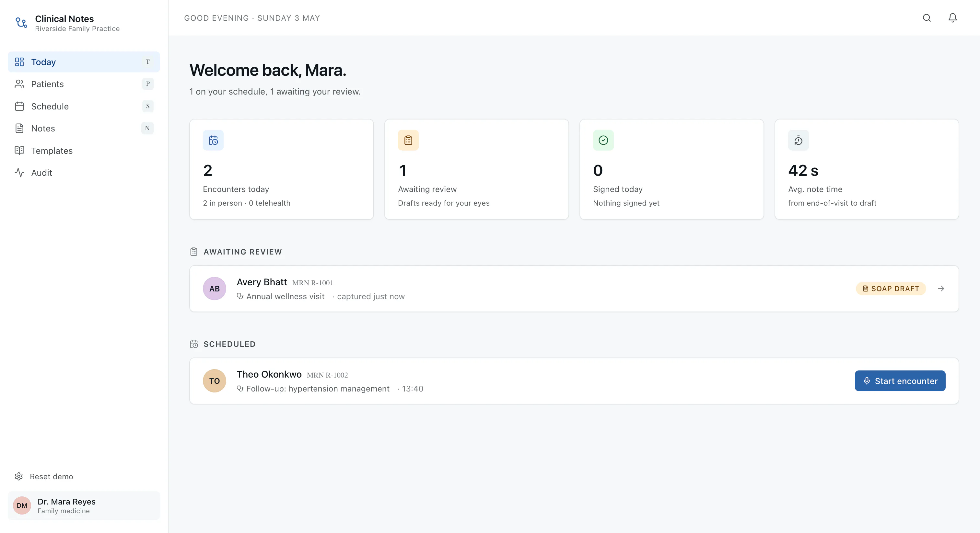Click the Encounters today calendar-clock icon
This screenshot has height=533, width=980.
(x=213, y=140)
